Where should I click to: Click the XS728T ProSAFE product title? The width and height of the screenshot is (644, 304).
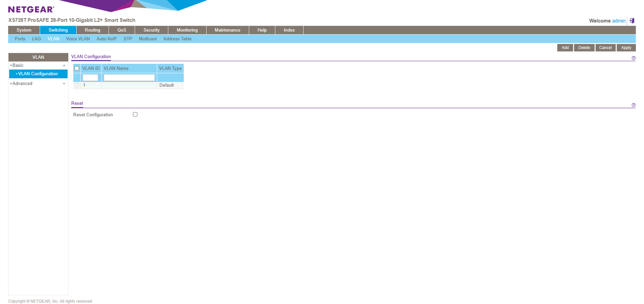pyautogui.click(x=72, y=20)
